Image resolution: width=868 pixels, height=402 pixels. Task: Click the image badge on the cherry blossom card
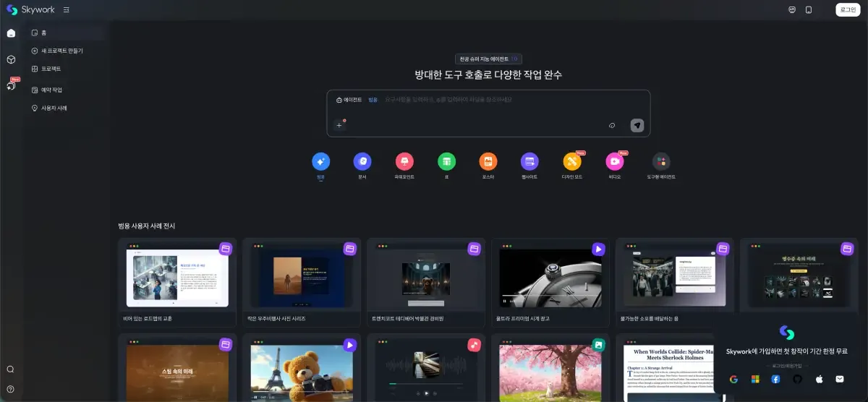(598, 345)
